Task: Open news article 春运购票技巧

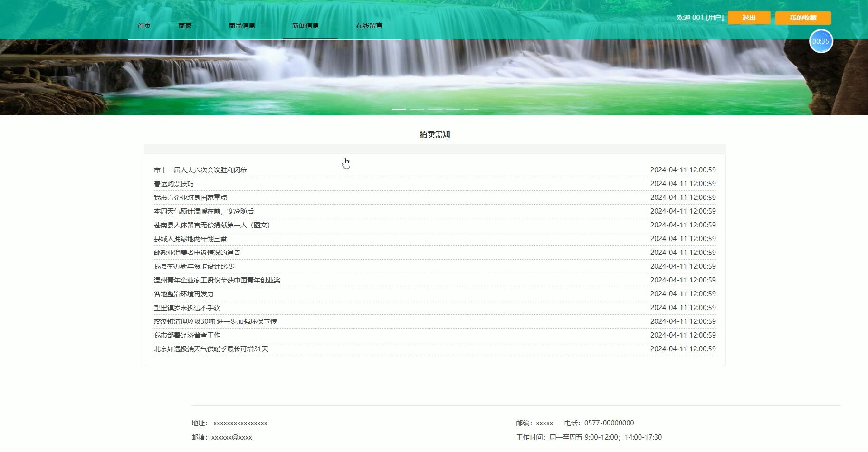Action: click(x=174, y=183)
